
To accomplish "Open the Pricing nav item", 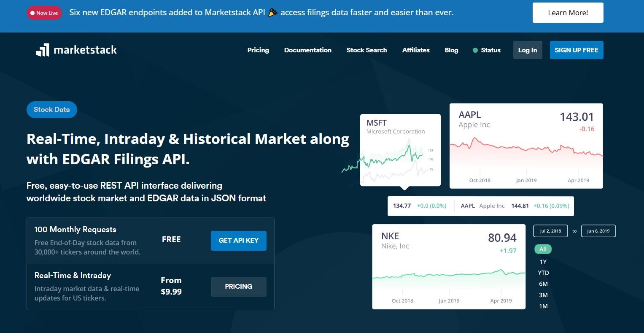I will [258, 50].
